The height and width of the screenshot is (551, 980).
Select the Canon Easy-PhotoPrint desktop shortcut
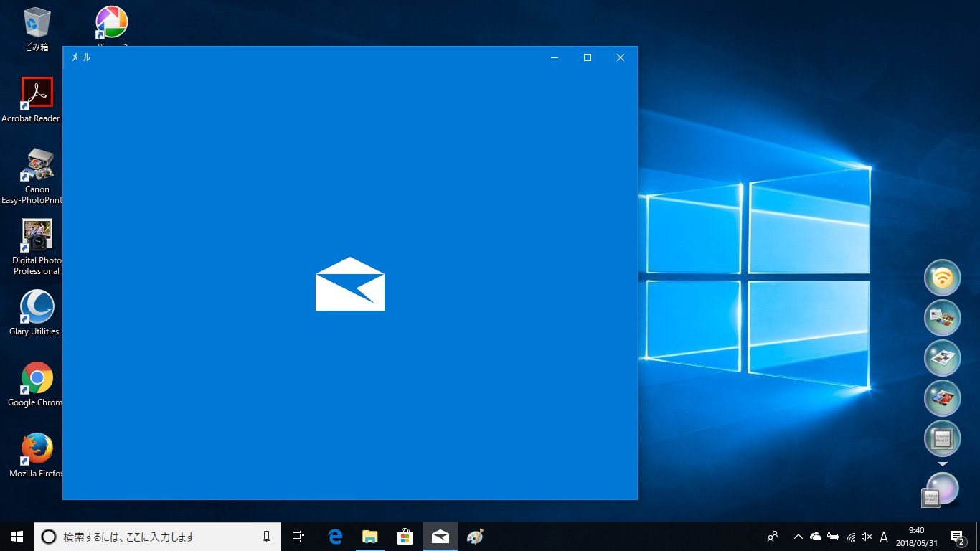click(32, 176)
